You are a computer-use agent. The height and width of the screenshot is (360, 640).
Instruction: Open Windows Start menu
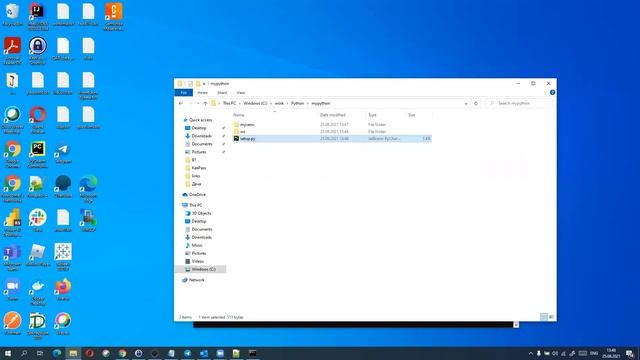[8, 353]
